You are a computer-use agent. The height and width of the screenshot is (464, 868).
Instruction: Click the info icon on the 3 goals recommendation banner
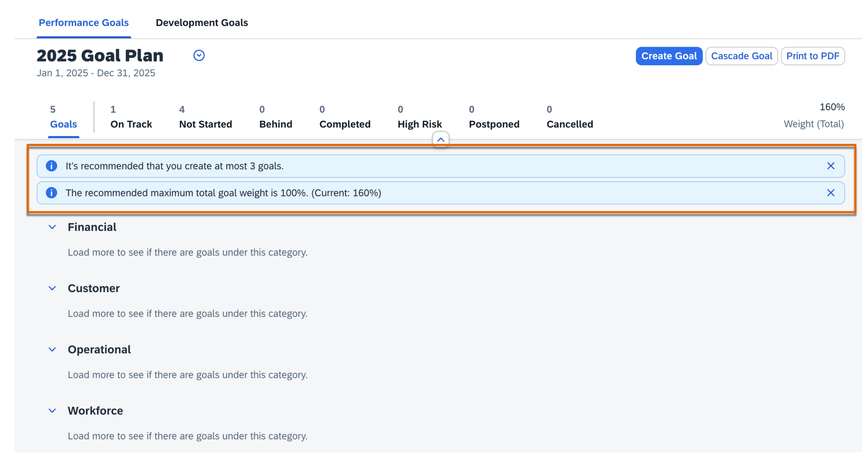click(52, 166)
